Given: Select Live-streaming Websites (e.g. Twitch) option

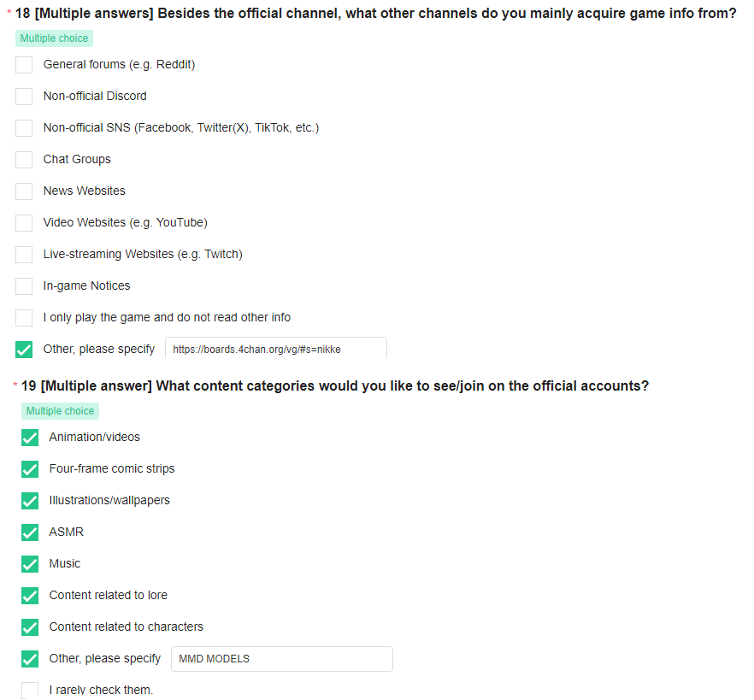Looking at the screenshot, I should 24,255.
